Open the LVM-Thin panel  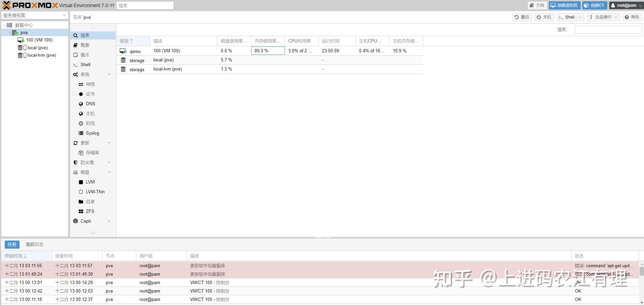[95, 192]
